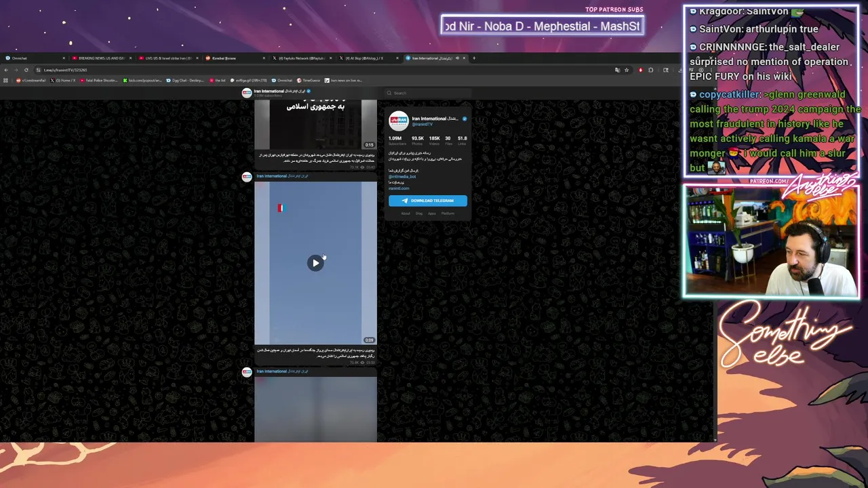Click the address bar URL
868x488 pixels.
pyautogui.click(x=66, y=70)
